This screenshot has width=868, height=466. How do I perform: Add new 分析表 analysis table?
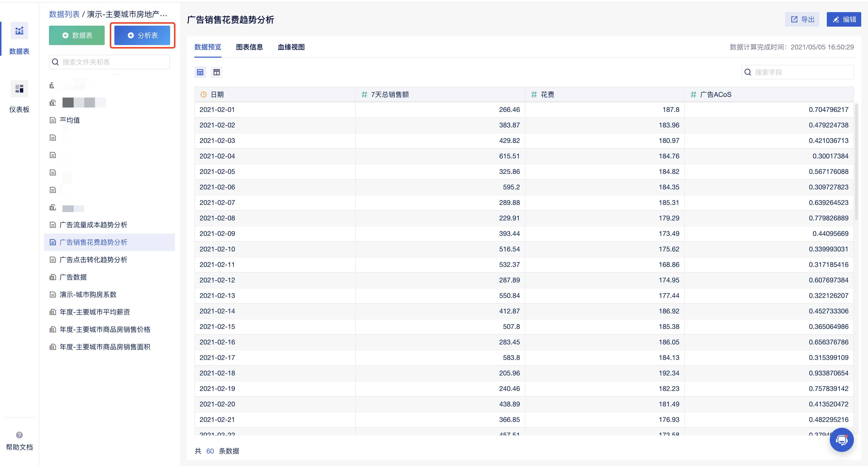142,35
